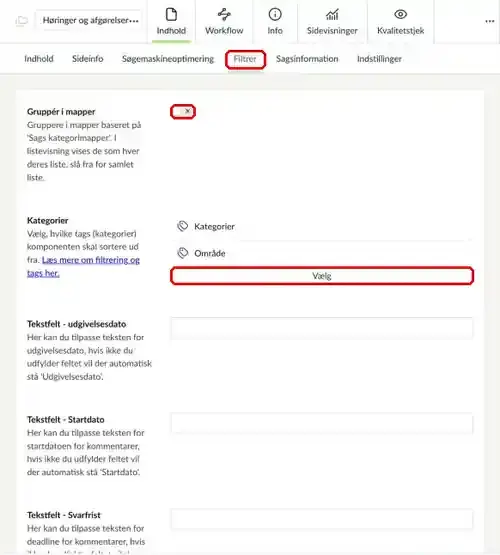Click the Vælg button to pick categories

tap(322, 276)
